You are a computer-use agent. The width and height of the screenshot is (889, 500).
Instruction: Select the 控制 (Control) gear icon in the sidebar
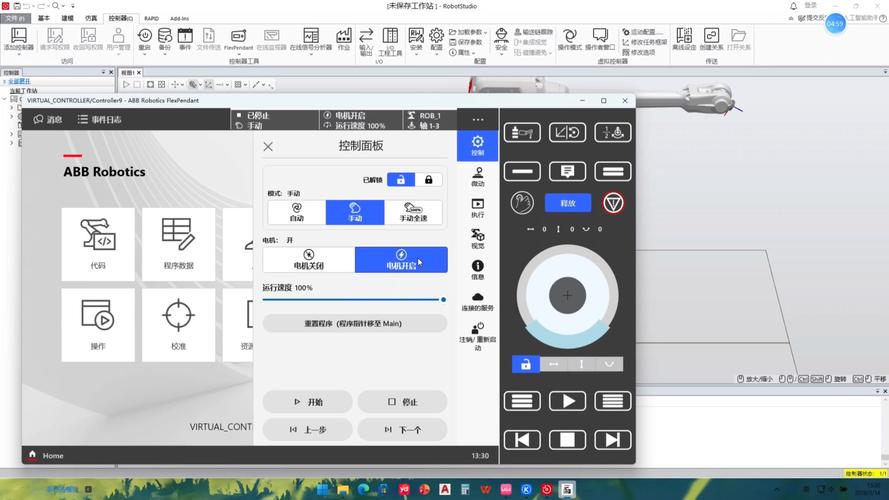477,146
